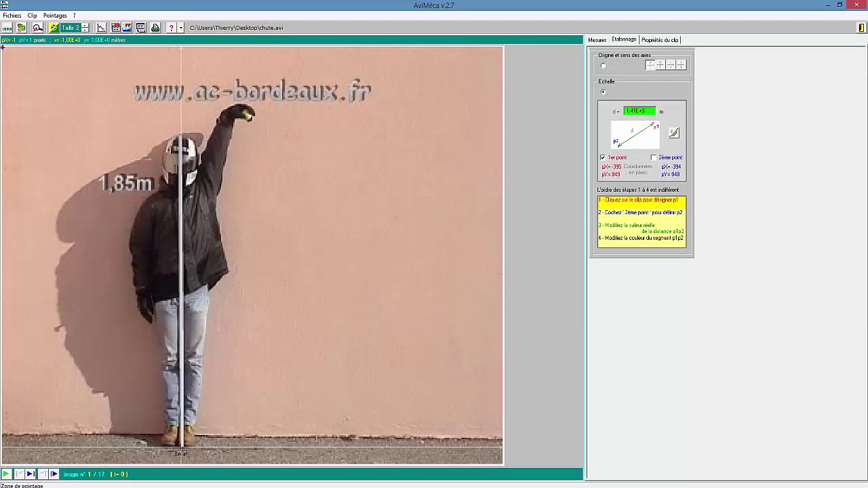
Task: Click the red pX= -395 coordinate value
Action: point(612,167)
